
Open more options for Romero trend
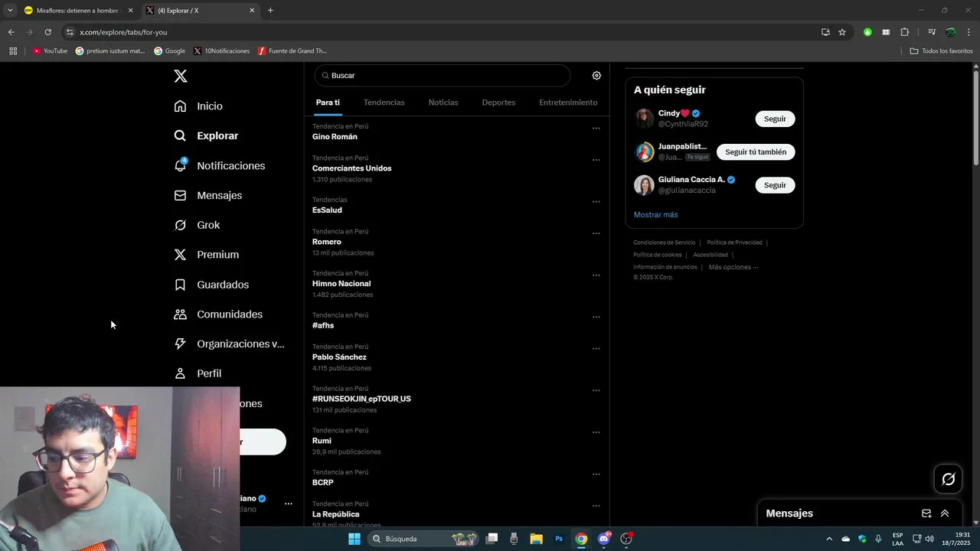click(596, 233)
